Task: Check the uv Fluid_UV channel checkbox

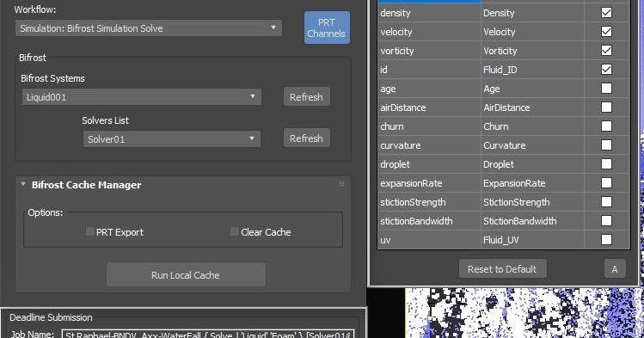Action: click(606, 239)
